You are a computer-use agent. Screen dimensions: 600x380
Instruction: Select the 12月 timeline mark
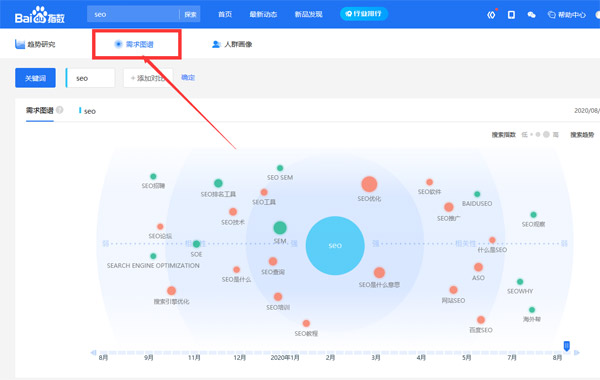pos(240,357)
